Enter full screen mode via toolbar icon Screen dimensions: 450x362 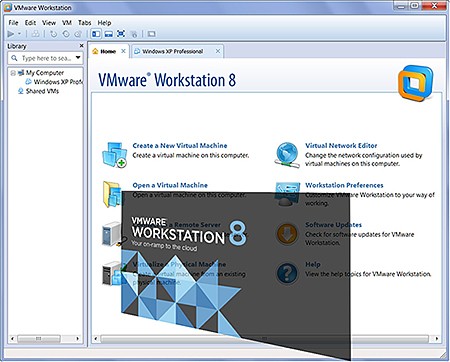[121, 34]
